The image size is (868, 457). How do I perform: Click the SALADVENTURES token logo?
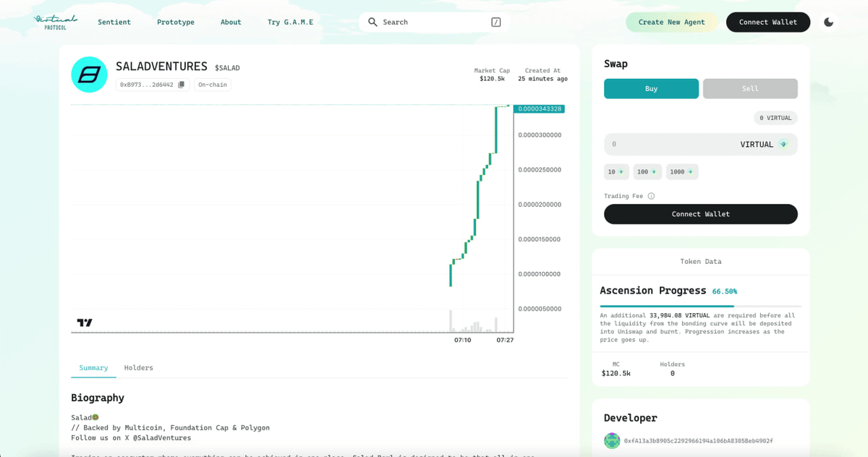[89, 74]
